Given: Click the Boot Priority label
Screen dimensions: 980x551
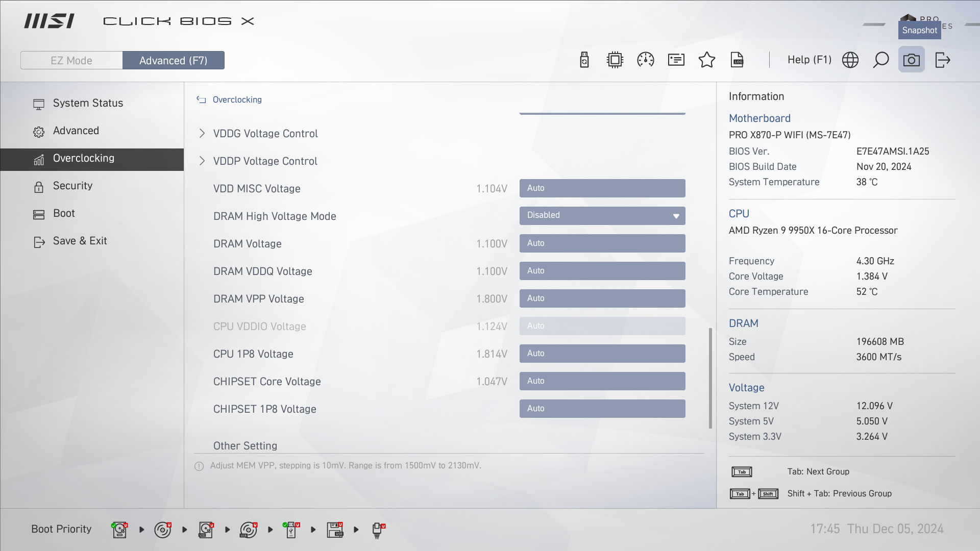Looking at the screenshot, I should [61, 529].
